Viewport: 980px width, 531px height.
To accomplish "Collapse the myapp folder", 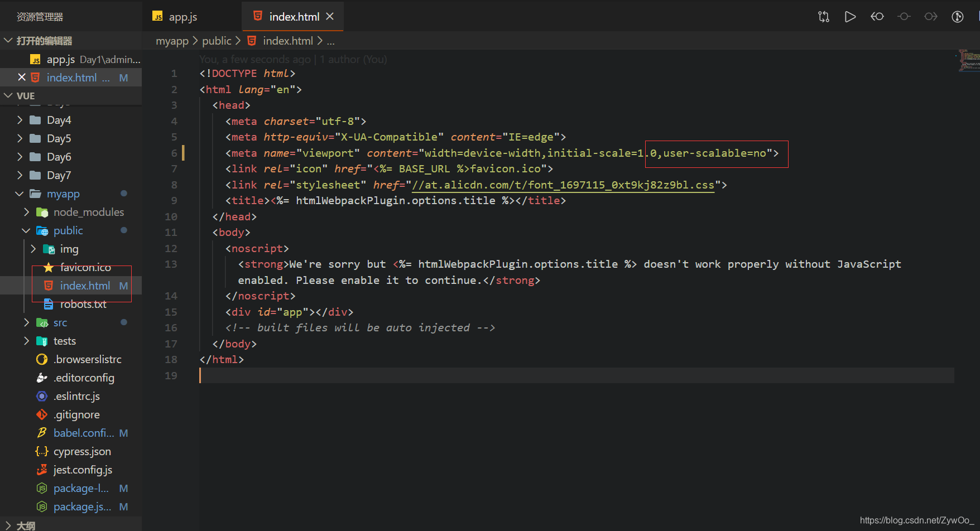I will click(20, 194).
